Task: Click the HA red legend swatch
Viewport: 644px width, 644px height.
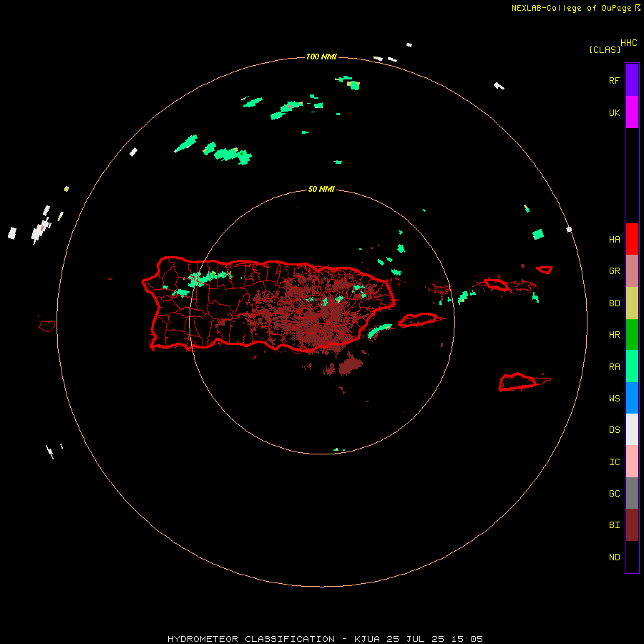Action: (x=632, y=239)
